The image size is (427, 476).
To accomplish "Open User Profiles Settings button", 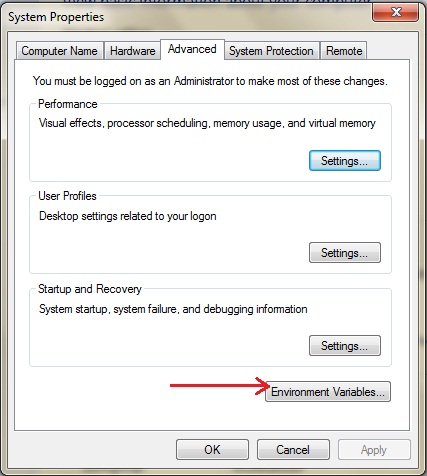I will click(x=345, y=253).
